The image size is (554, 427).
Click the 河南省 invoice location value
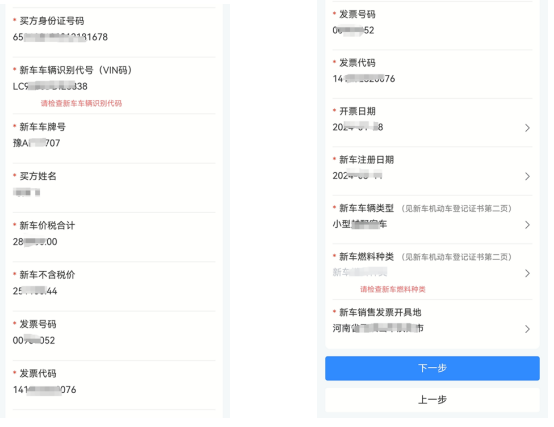pyautogui.click(x=378, y=328)
